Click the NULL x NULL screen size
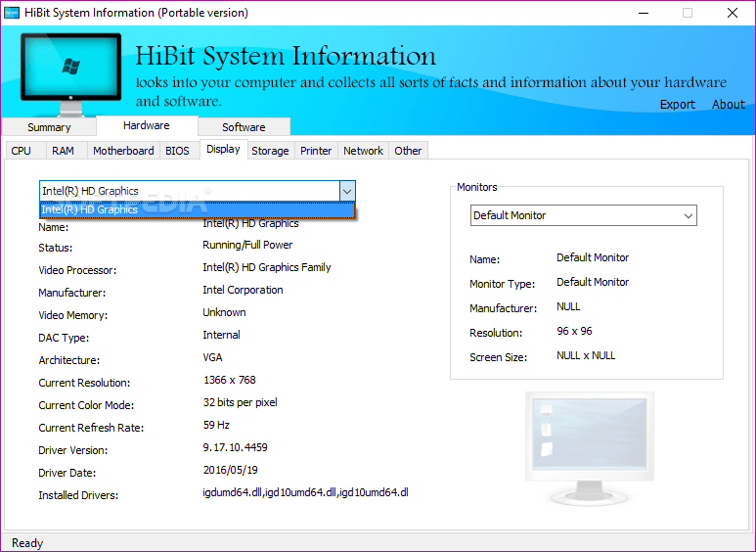Screen dimensions: 756x552 click(586, 355)
